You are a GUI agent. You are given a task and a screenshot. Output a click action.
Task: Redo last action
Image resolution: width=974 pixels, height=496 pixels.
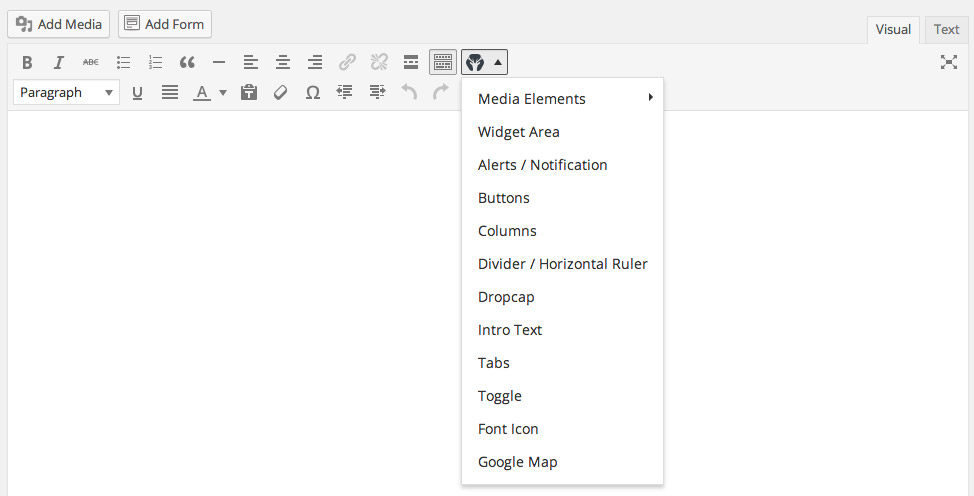point(441,93)
